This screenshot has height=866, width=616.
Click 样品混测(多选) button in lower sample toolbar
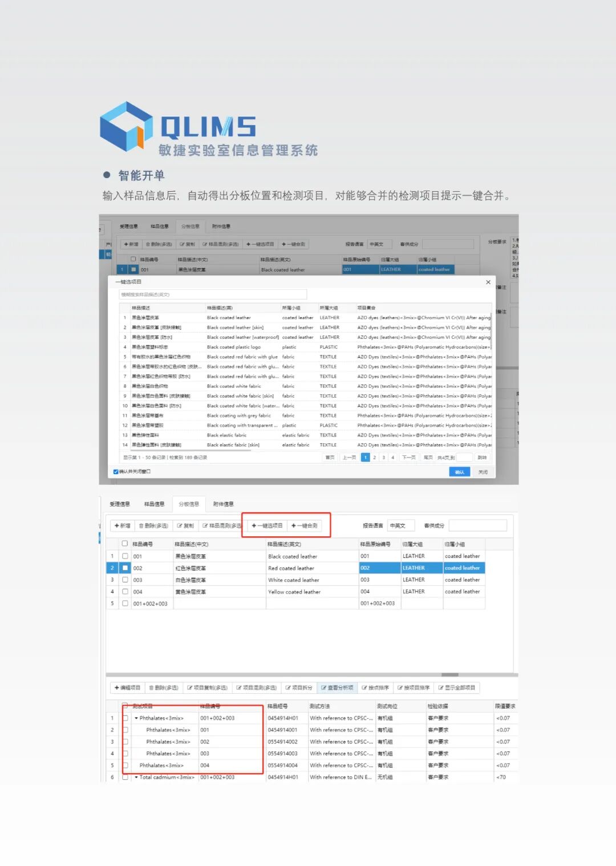pyautogui.click(x=222, y=526)
